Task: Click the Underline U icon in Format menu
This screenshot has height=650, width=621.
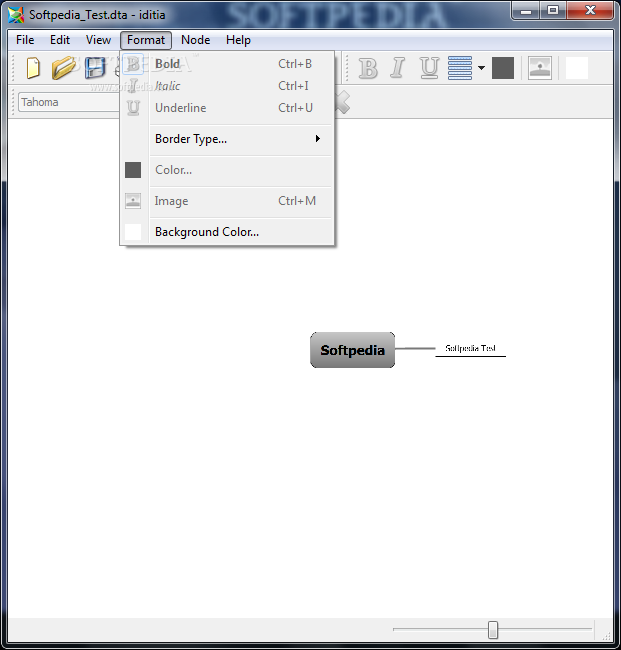Action: pyautogui.click(x=133, y=108)
